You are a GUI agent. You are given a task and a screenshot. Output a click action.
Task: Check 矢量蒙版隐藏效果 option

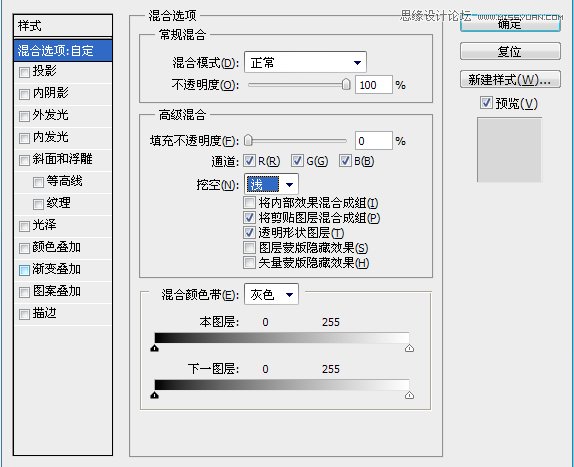[x=249, y=262]
